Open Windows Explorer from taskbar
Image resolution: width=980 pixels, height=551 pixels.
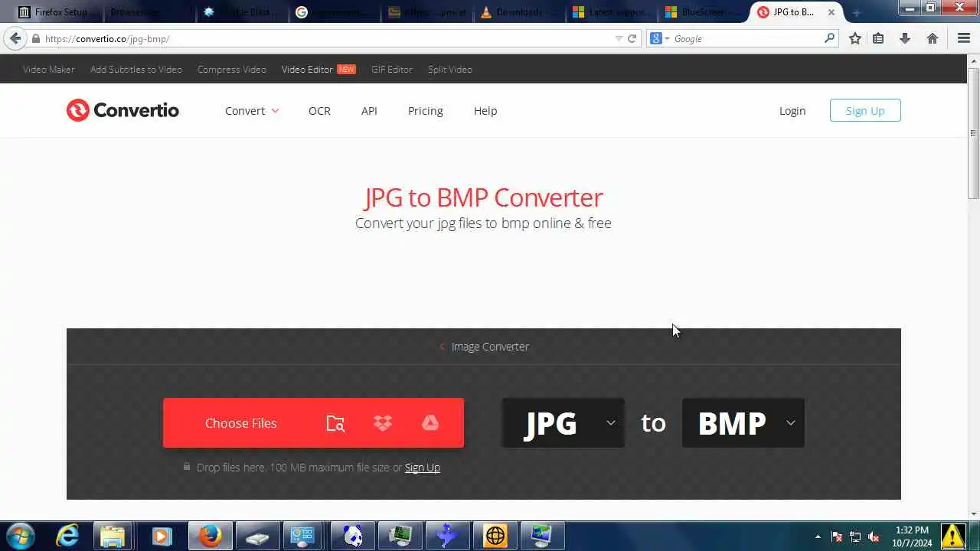(113, 536)
